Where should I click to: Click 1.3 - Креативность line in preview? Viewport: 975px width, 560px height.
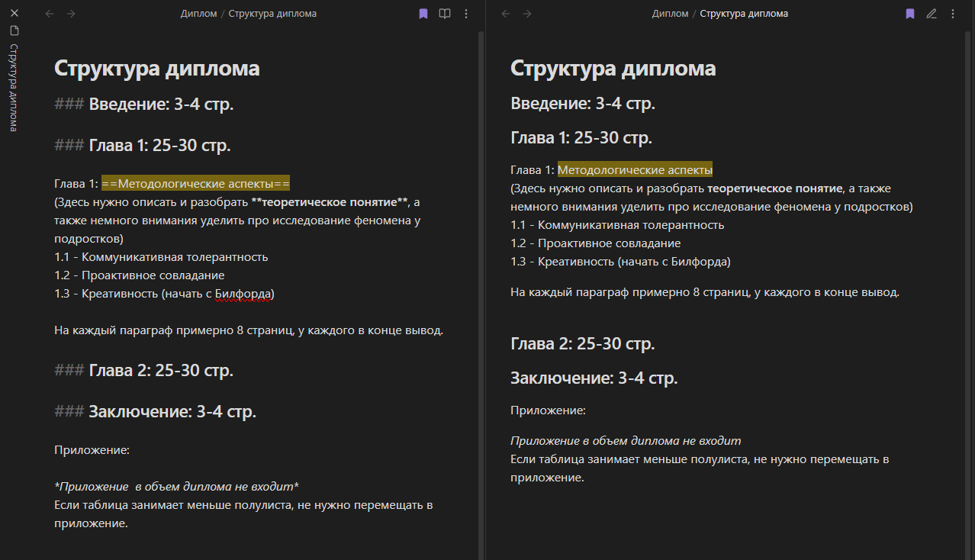621,262
